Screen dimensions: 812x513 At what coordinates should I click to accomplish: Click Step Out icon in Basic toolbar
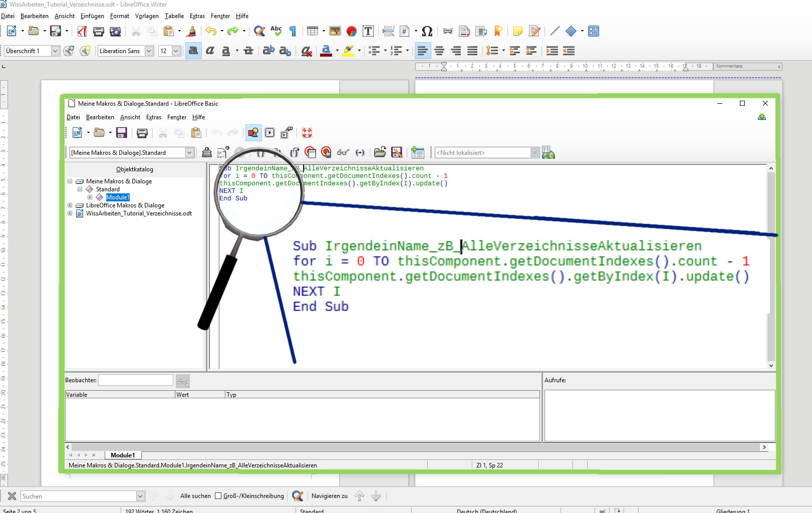294,152
